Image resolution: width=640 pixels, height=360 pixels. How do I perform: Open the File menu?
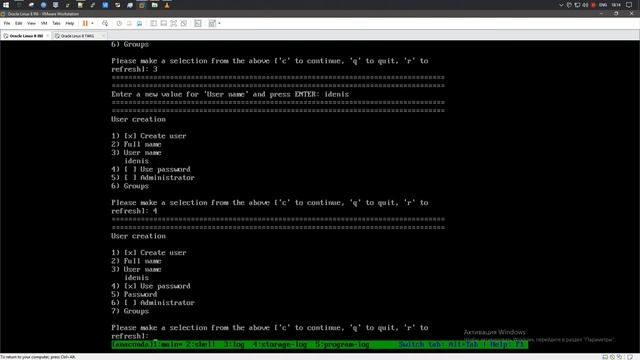7,23
